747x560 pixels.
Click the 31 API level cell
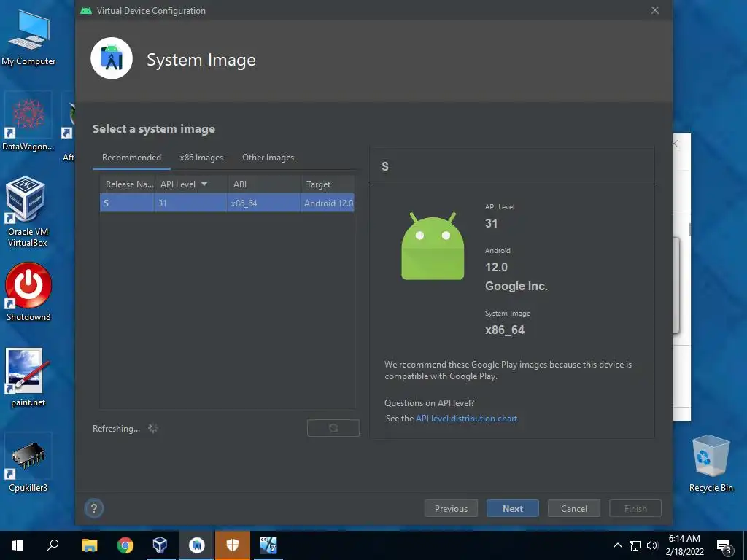(191, 203)
